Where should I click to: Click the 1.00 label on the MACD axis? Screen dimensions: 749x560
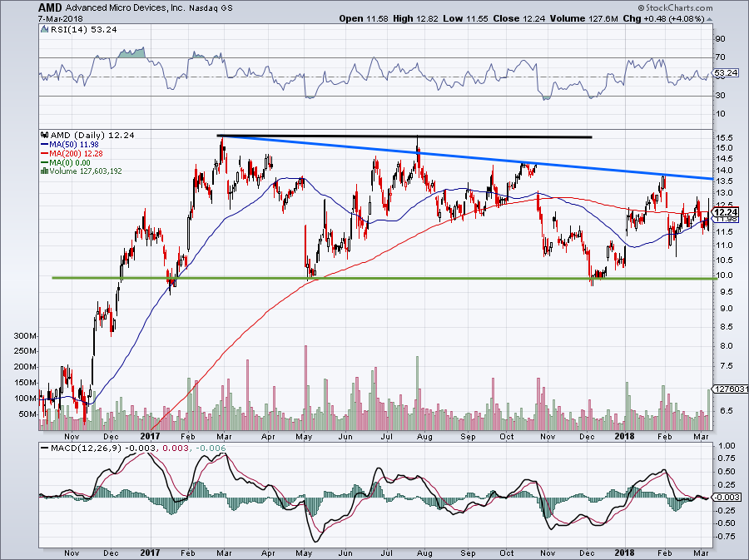[x=727, y=445]
